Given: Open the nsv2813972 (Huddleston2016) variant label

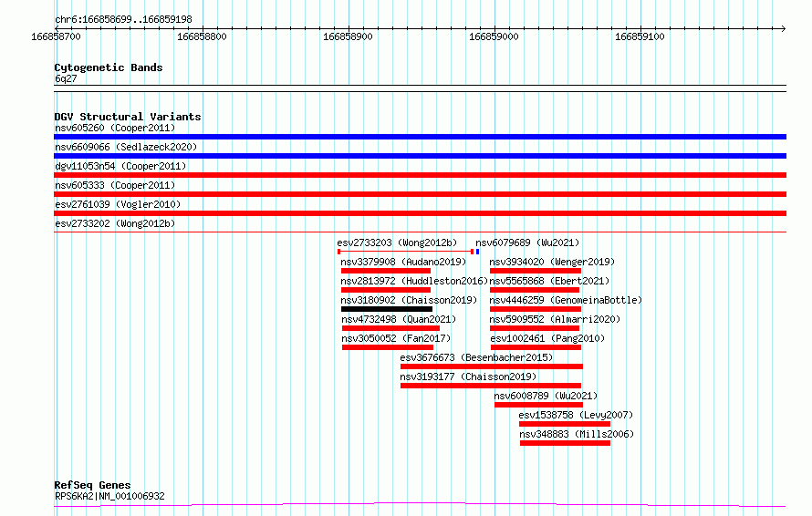Looking at the screenshot, I should point(414,281).
